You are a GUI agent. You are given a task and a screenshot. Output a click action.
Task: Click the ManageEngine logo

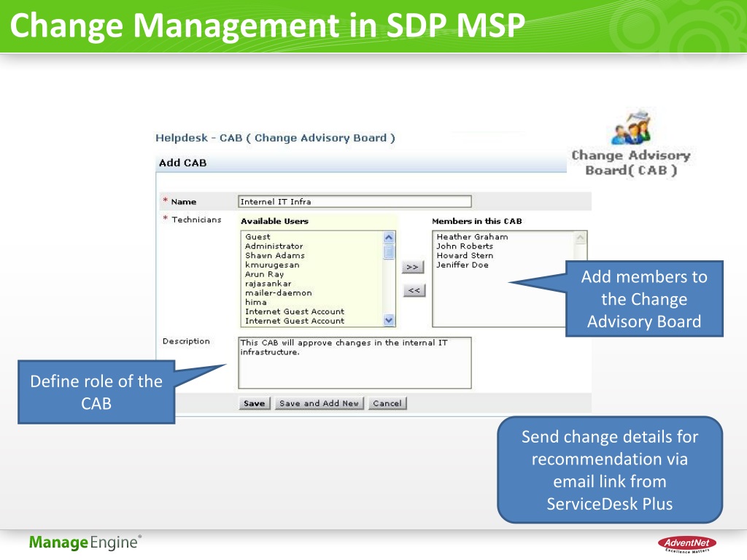click(x=85, y=542)
